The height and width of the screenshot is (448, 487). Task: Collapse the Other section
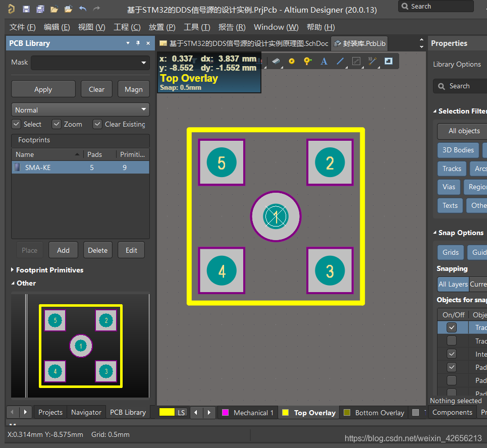[13, 283]
